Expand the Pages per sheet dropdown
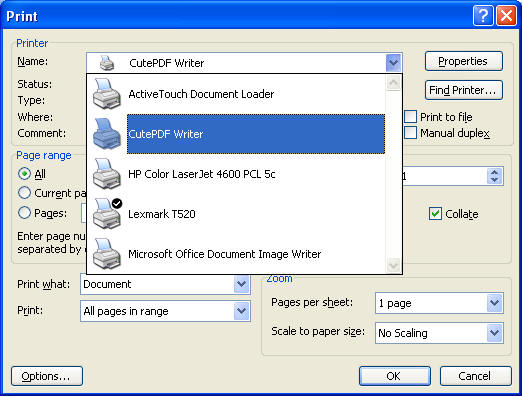 (x=495, y=303)
